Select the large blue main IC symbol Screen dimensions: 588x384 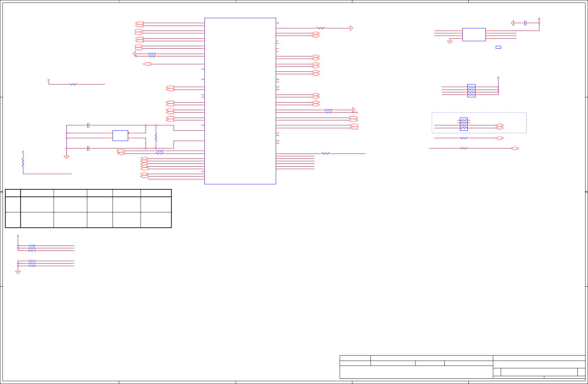tap(240, 101)
